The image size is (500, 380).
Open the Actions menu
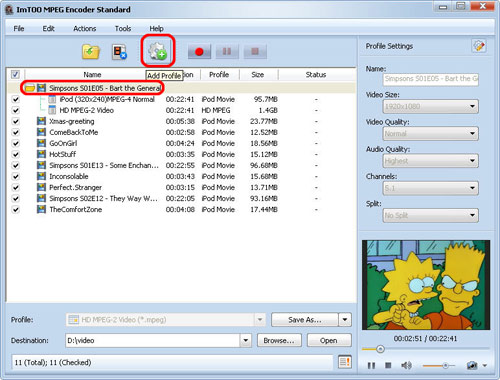85,28
